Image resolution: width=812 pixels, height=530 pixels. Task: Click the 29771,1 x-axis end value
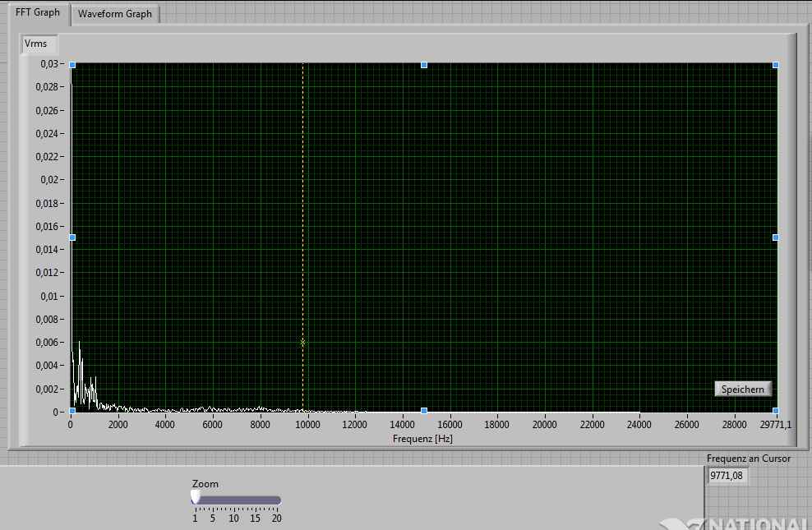pyautogui.click(x=775, y=425)
